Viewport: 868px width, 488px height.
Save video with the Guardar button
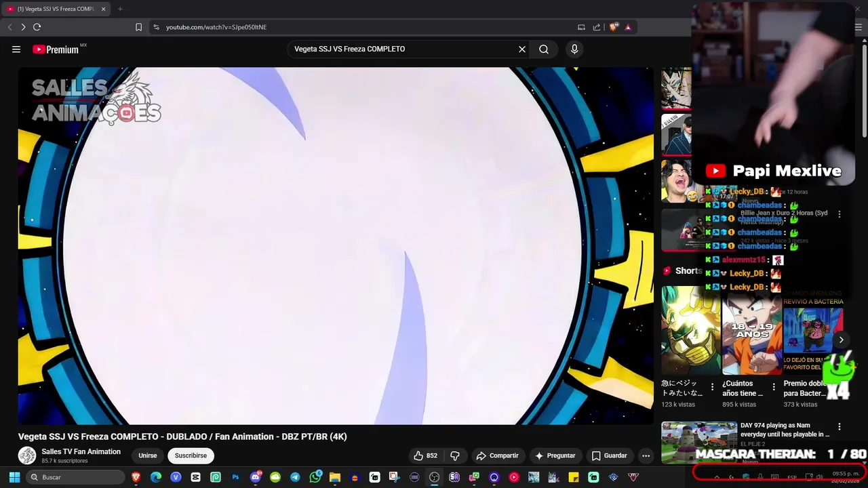coord(609,456)
